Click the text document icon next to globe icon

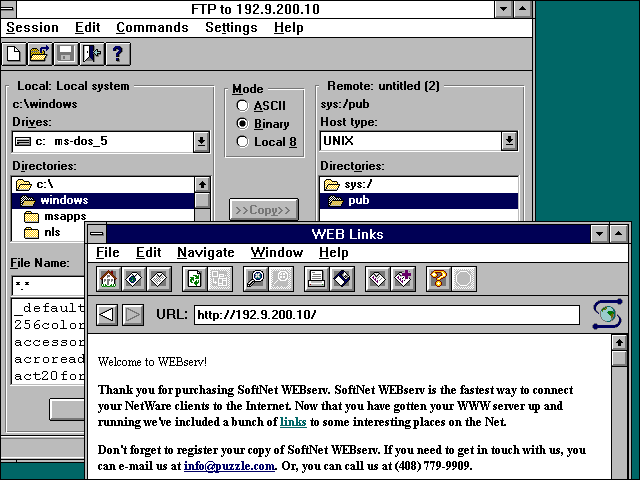(x=159, y=279)
